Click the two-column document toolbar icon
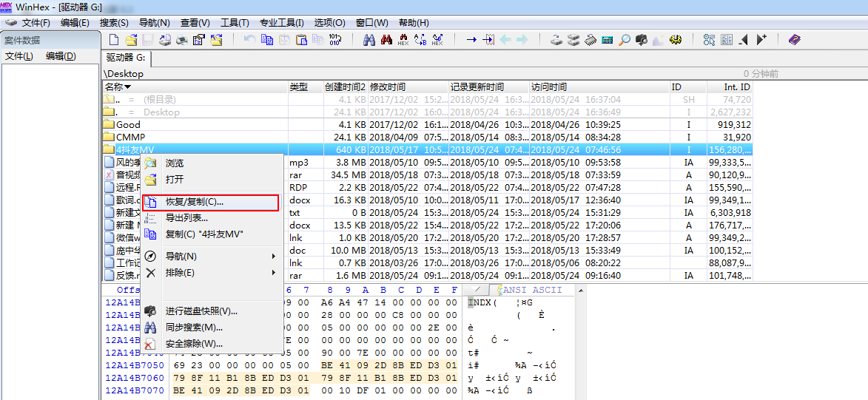This screenshot has height=400, width=868. 727,40
